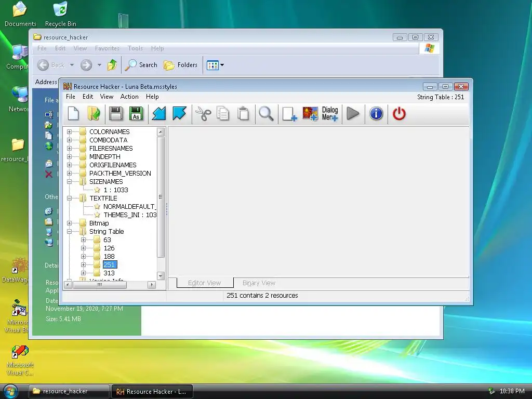This screenshot has height=399, width=532.
Task: Click the Find magnifying glass icon
Action: [x=266, y=114]
